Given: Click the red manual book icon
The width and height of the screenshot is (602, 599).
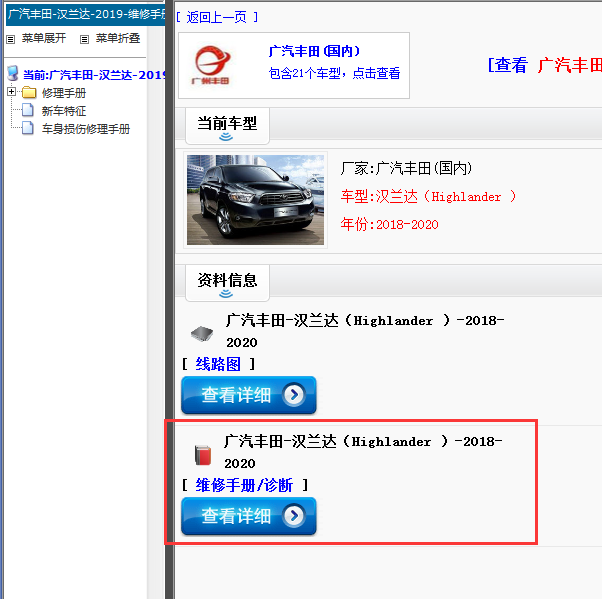Looking at the screenshot, I should click(x=203, y=455).
